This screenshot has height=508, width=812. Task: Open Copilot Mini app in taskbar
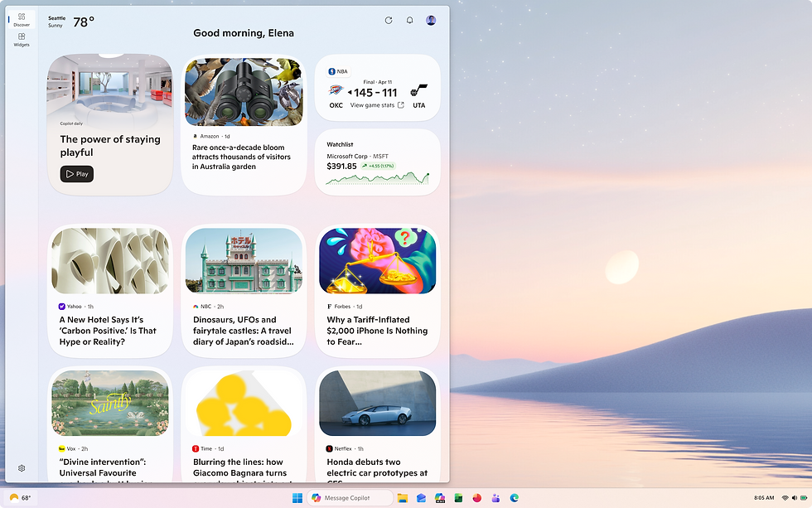[x=440, y=498]
